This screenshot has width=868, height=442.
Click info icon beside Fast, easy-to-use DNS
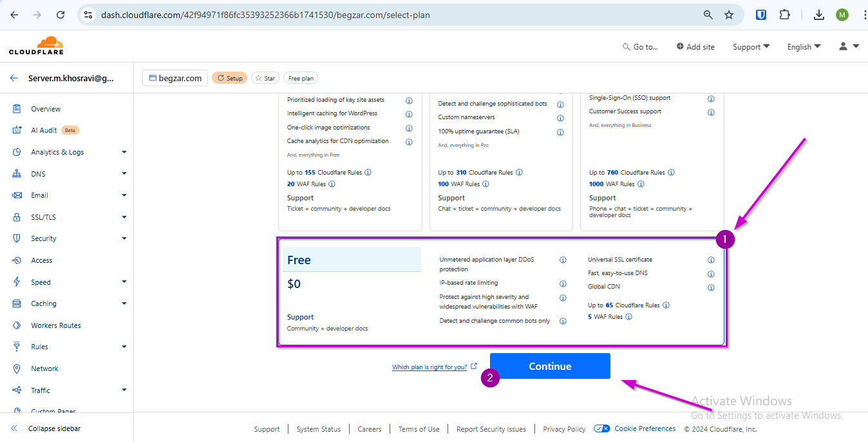pyautogui.click(x=711, y=274)
